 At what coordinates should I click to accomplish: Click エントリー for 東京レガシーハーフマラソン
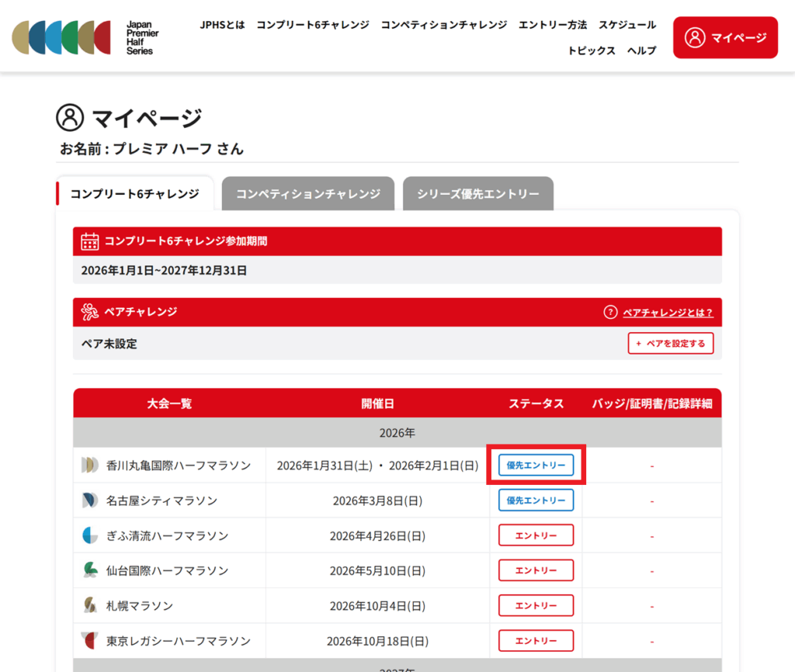click(536, 641)
